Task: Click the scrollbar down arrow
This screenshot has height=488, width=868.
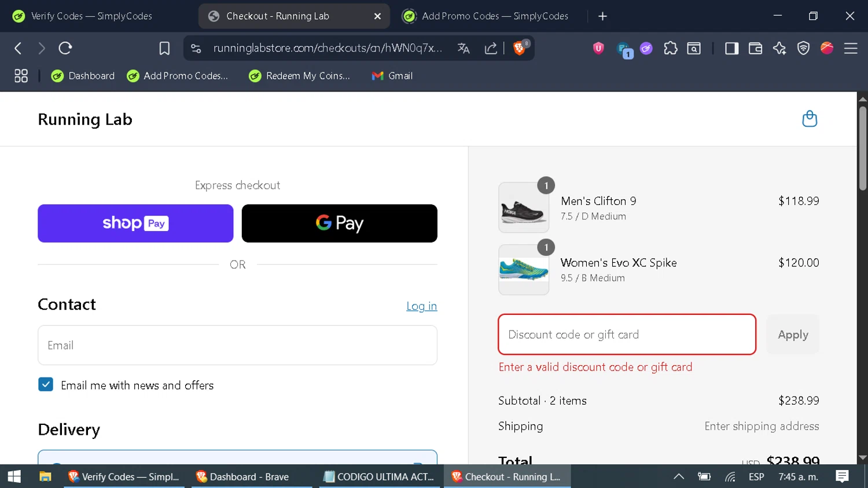Action: [x=863, y=458]
